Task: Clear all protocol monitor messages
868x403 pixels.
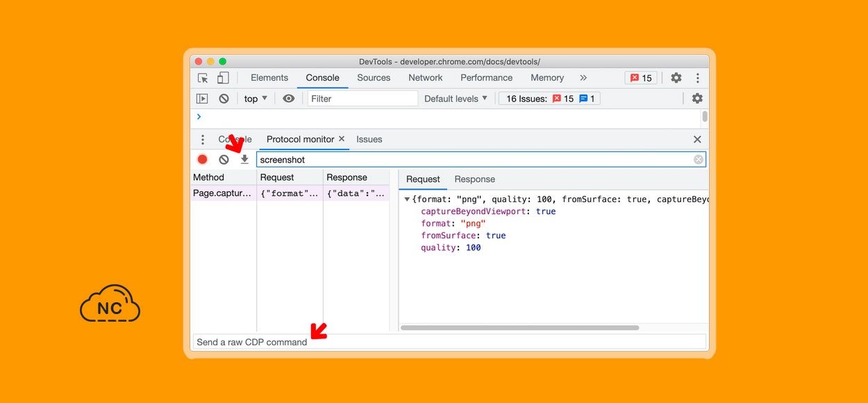Action: point(224,159)
